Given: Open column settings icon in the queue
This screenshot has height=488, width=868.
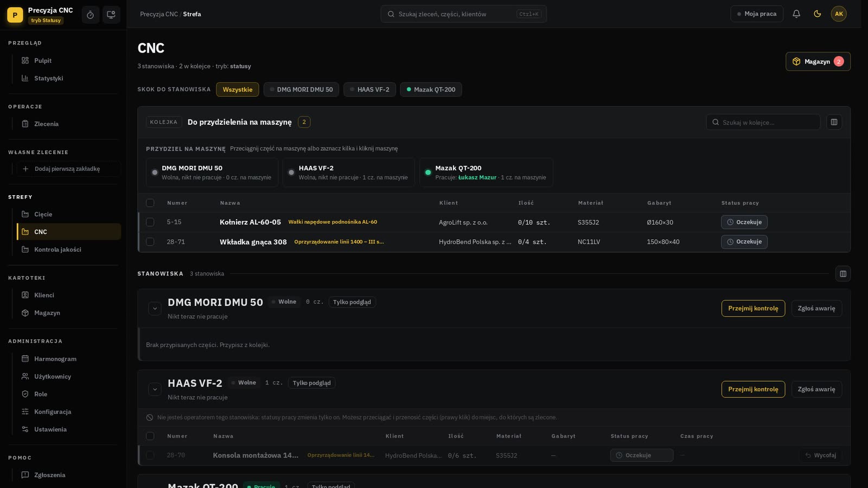Looking at the screenshot, I should pyautogui.click(x=834, y=122).
